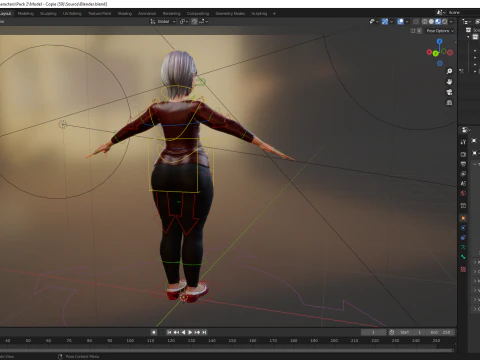Open the View Layer properties tab
The height and width of the screenshot is (360, 480).
pos(463,174)
